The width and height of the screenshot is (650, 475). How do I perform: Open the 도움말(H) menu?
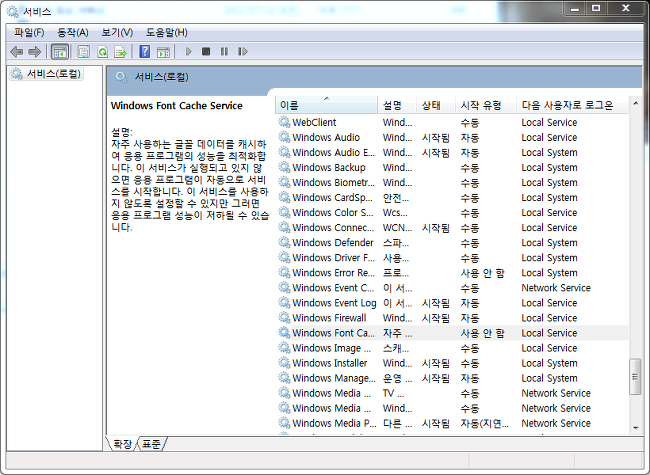click(167, 32)
